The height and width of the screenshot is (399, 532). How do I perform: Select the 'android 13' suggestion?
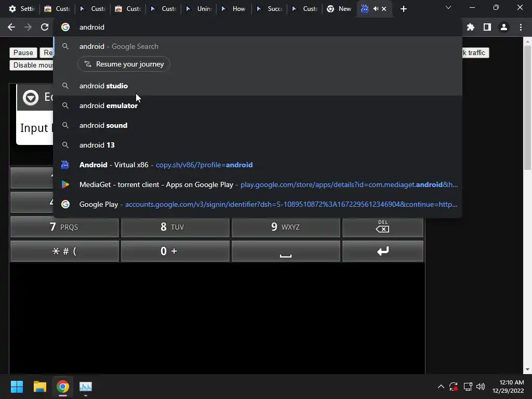click(x=258, y=145)
